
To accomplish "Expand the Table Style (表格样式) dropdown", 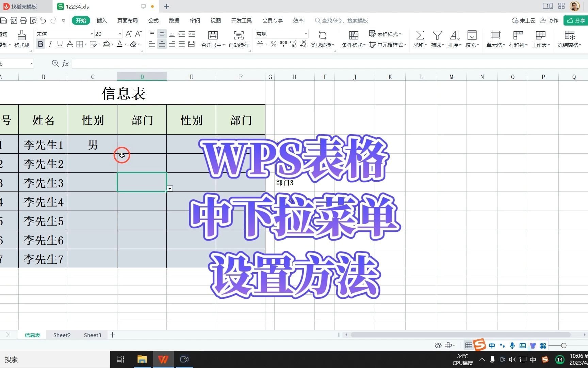I will 400,34.
